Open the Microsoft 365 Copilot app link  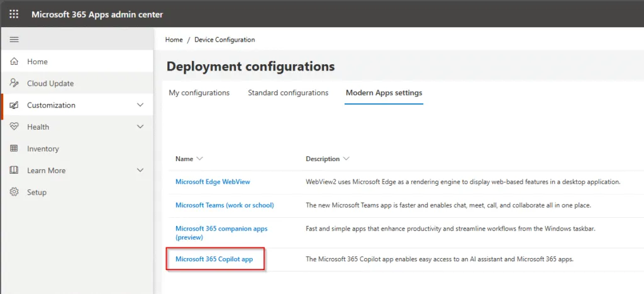214,259
